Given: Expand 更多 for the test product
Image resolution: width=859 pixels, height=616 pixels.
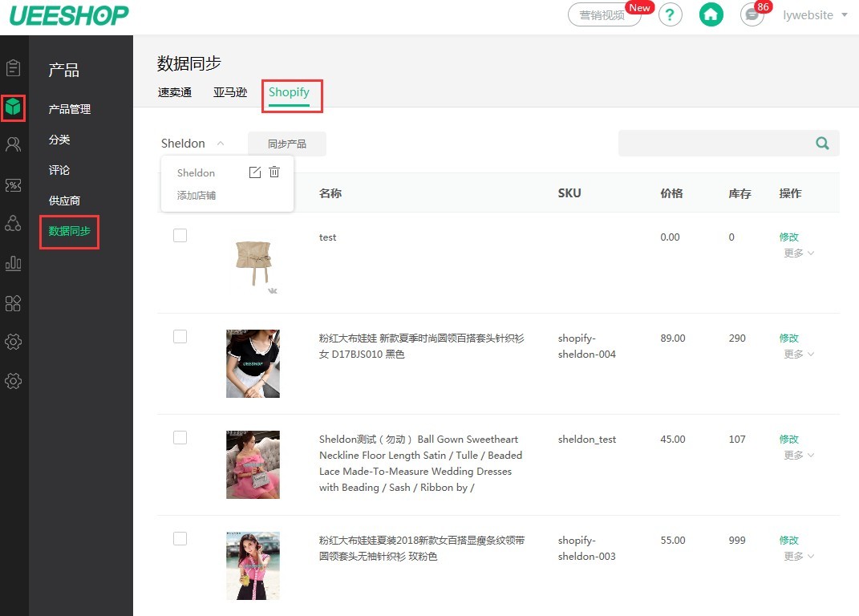Looking at the screenshot, I should pyautogui.click(x=799, y=253).
